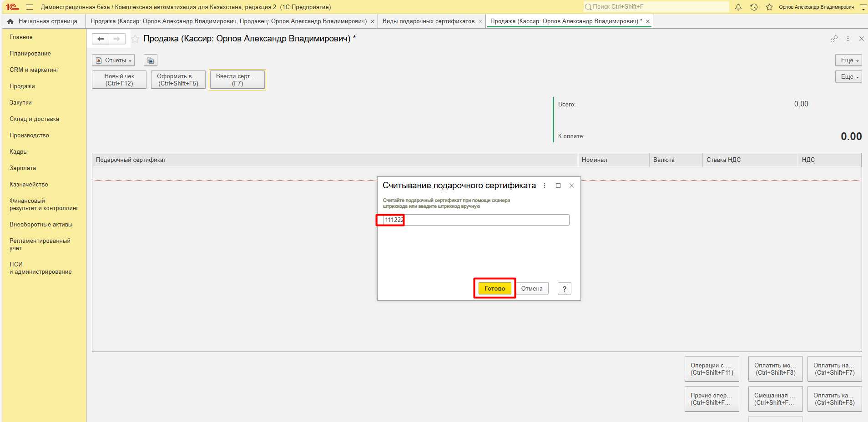
Task: Add current form to favorites star
Action: pos(135,39)
